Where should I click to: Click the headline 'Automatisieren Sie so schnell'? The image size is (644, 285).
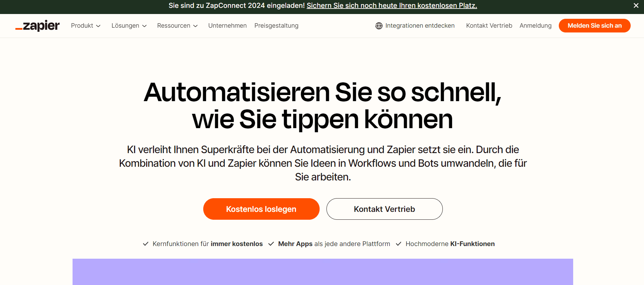click(322, 92)
